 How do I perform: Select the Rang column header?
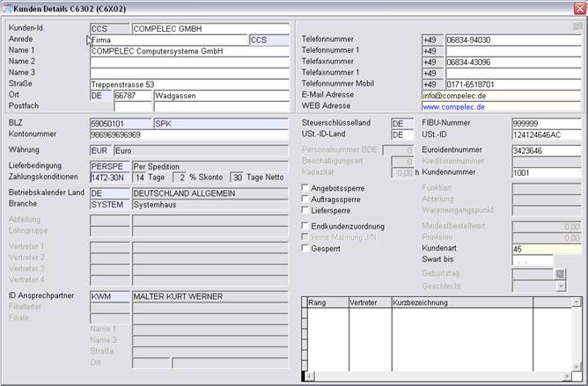(325, 302)
